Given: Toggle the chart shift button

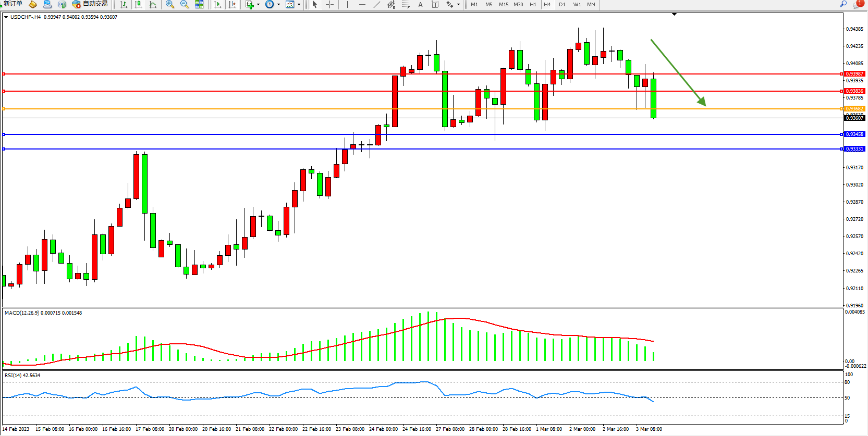Looking at the screenshot, I should (x=232, y=4).
